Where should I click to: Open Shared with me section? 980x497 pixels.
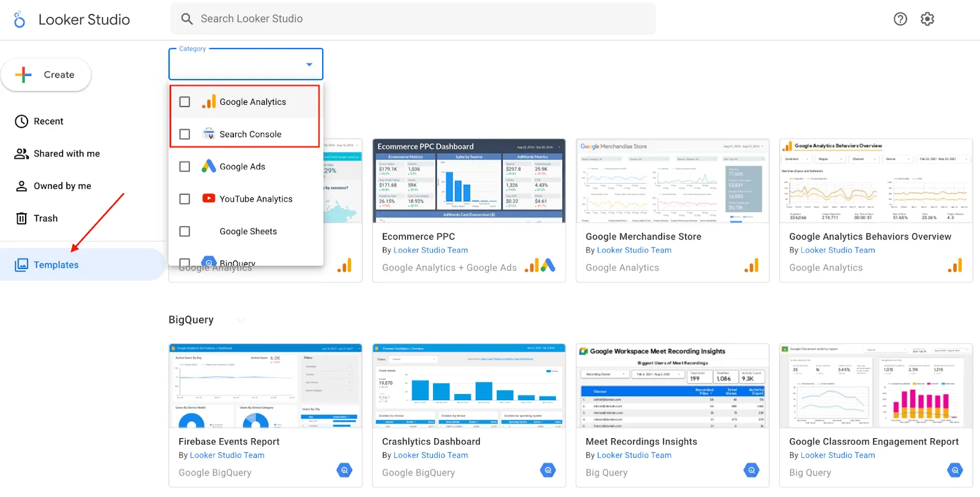click(x=83, y=154)
